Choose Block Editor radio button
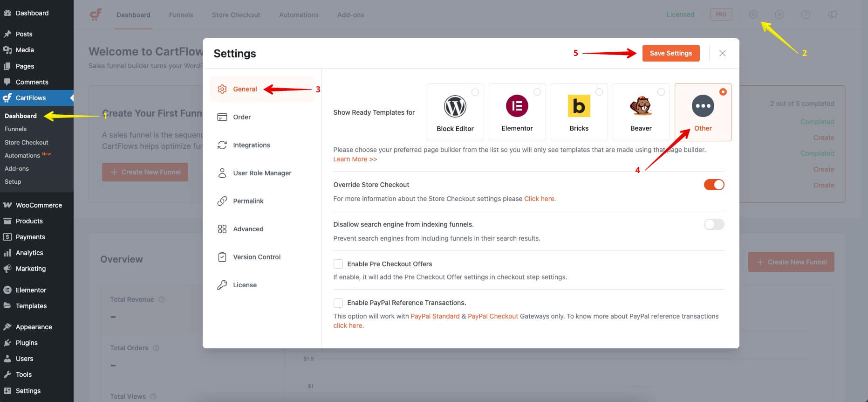 click(x=475, y=92)
